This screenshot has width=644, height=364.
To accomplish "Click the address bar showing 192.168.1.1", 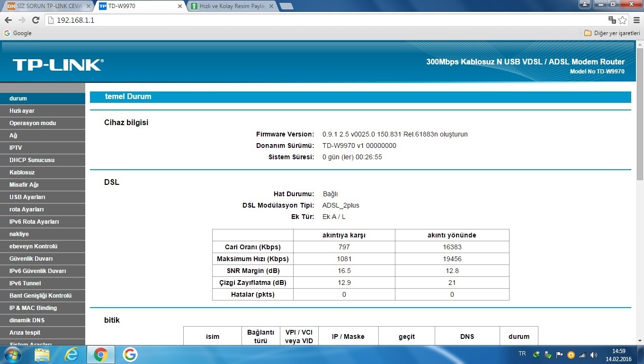I will pos(327,20).
